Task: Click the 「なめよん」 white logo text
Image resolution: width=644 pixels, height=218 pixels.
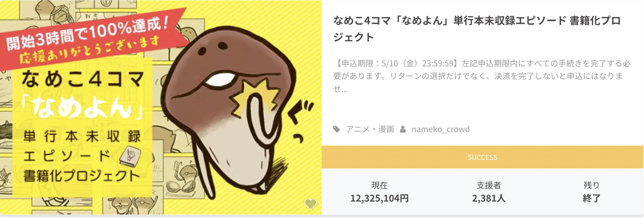Action: pos(82,107)
